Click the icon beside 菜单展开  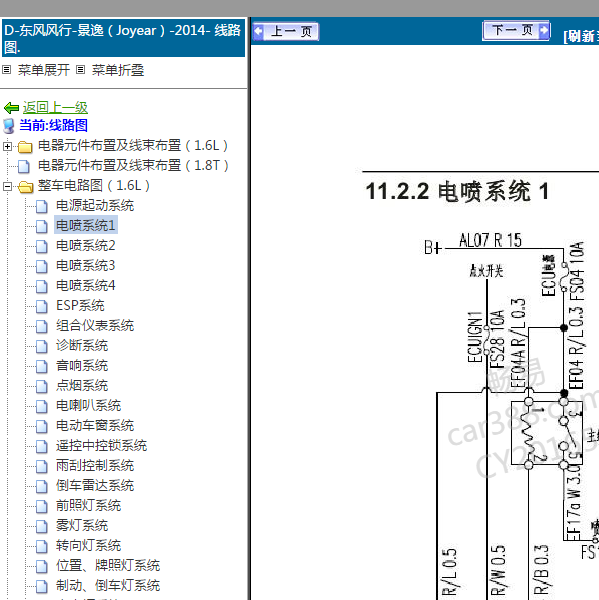pyautogui.click(x=7, y=70)
